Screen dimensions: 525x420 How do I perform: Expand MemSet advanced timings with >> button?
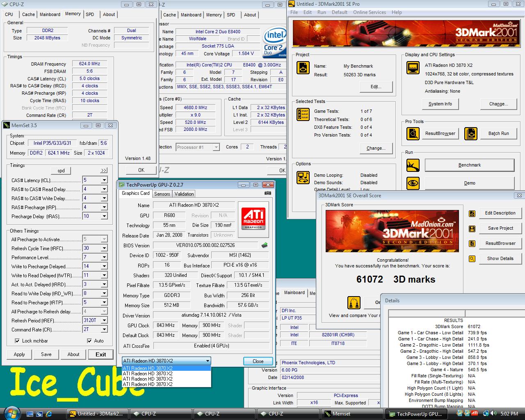pyautogui.click(x=104, y=171)
